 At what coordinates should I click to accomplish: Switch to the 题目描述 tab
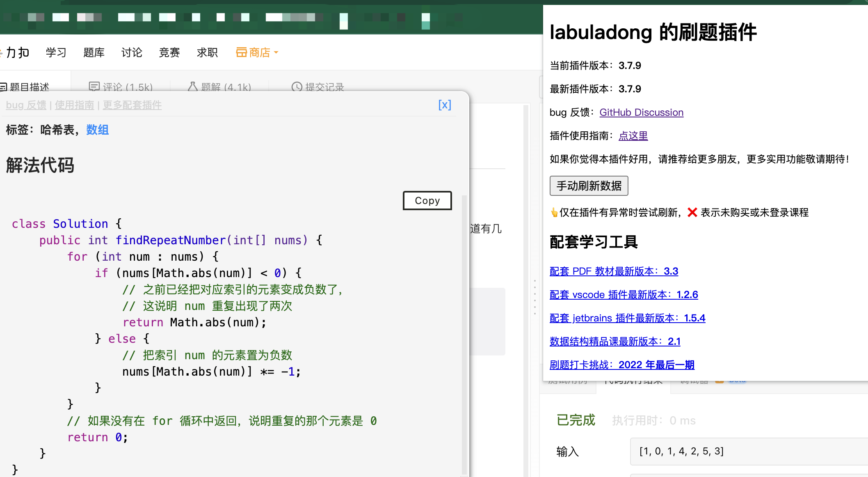coord(25,87)
